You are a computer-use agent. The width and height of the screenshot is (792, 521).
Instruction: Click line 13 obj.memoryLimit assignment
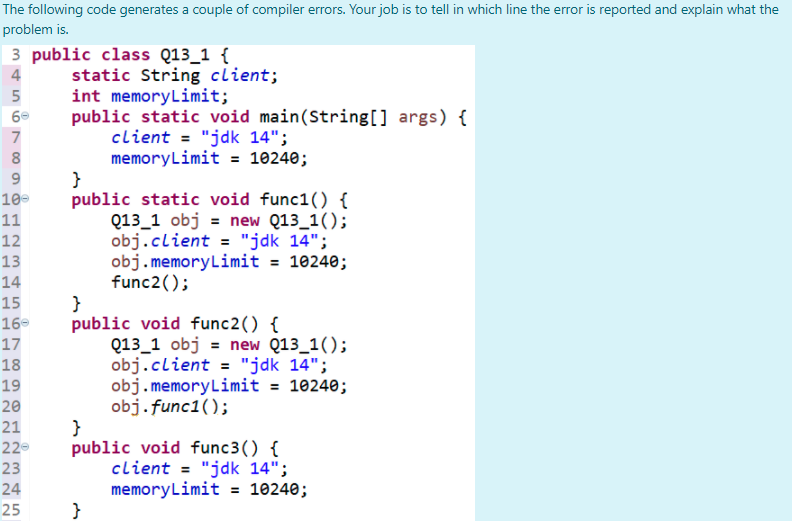pyautogui.click(x=229, y=262)
